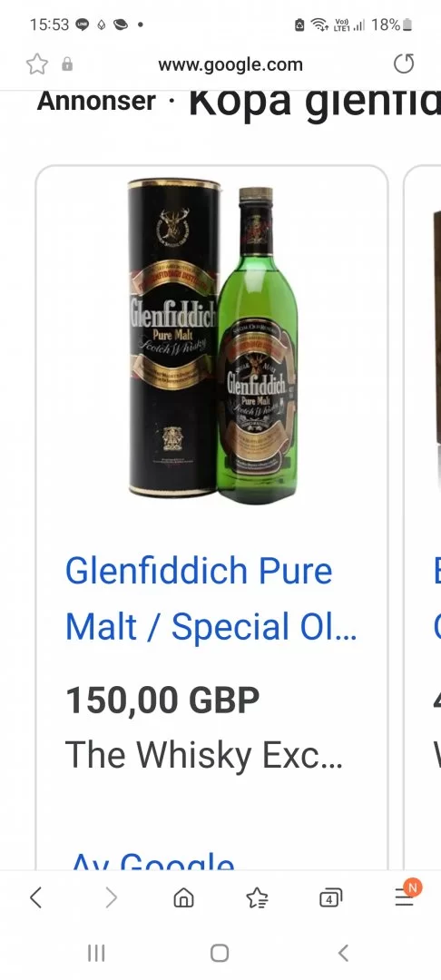
Task: Open the bookmarks list star icon
Action: [257, 898]
